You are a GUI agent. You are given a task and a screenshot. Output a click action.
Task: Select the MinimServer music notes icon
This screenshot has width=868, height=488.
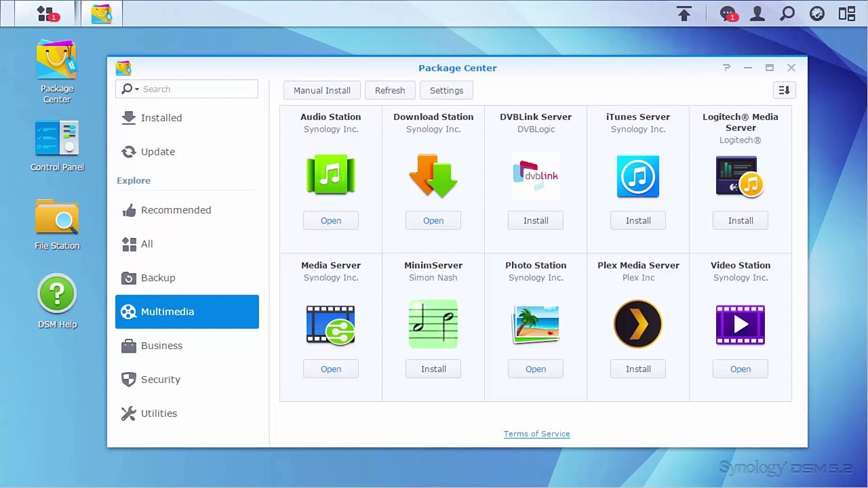433,324
